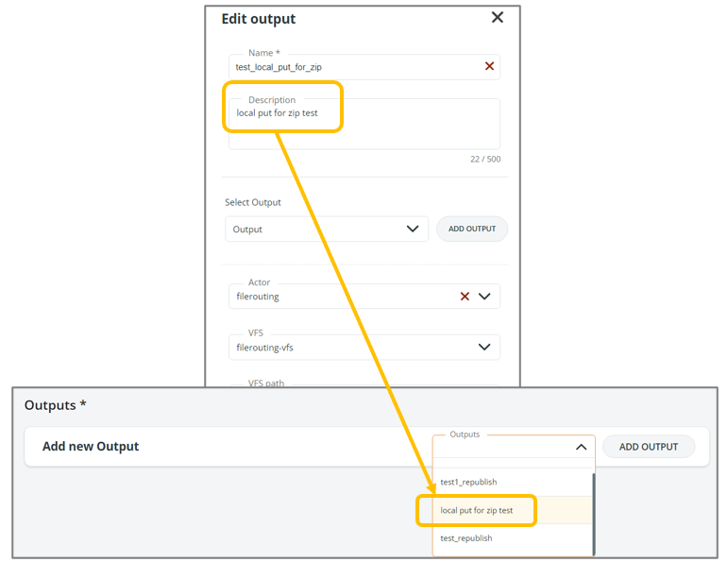Clear the Actor selection red X
This screenshot has height=562, width=728.
[x=465, y=296]
